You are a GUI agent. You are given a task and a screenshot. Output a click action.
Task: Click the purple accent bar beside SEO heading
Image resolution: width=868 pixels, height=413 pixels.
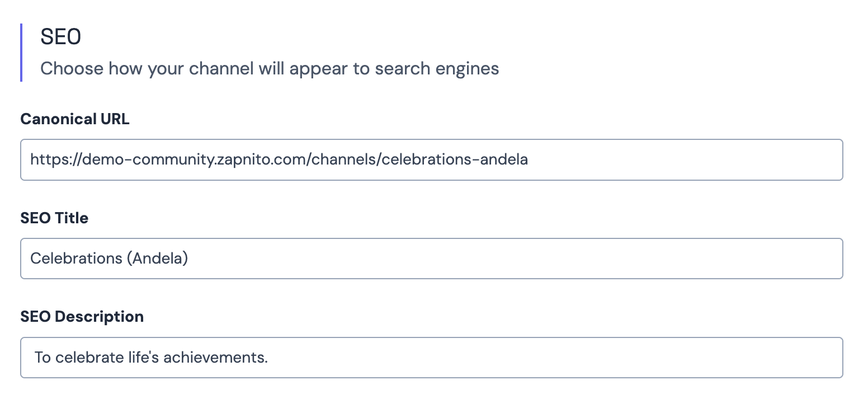click(x=21, y=53)
